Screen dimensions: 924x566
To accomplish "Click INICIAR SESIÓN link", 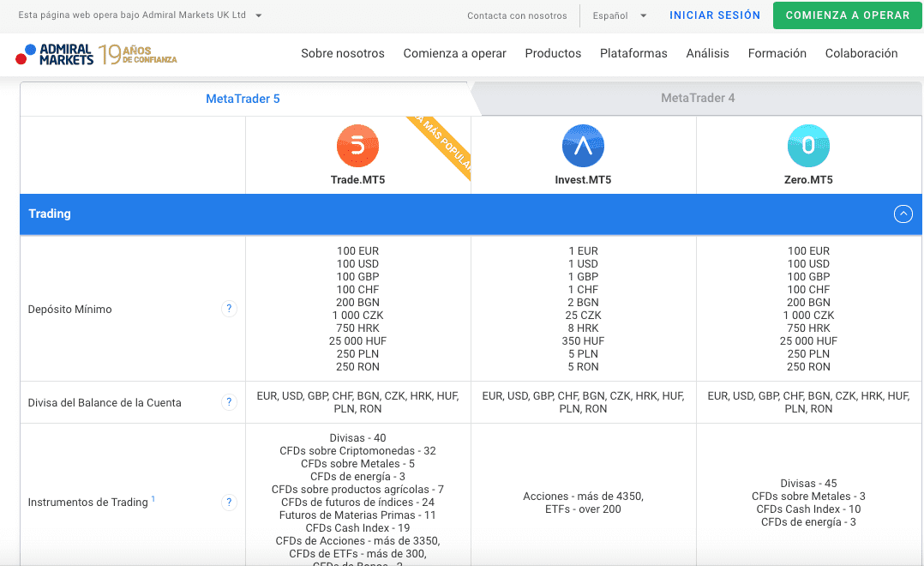I will (715, 15).
